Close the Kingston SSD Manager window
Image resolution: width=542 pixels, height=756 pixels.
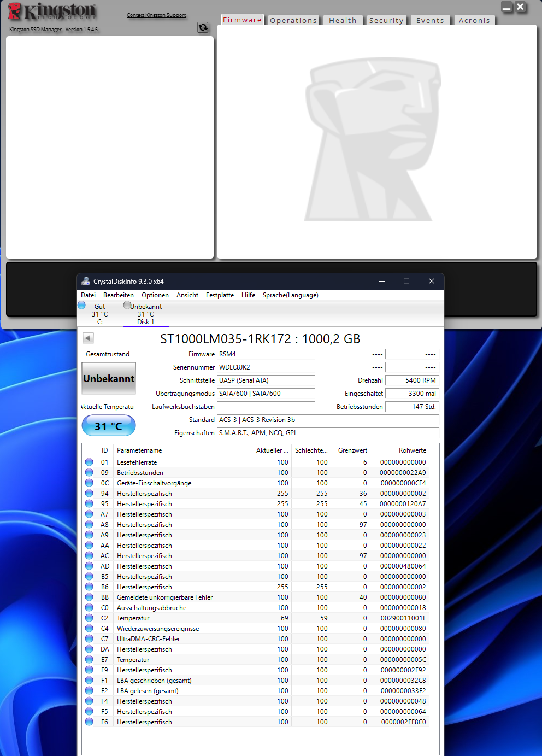point(521,7)
